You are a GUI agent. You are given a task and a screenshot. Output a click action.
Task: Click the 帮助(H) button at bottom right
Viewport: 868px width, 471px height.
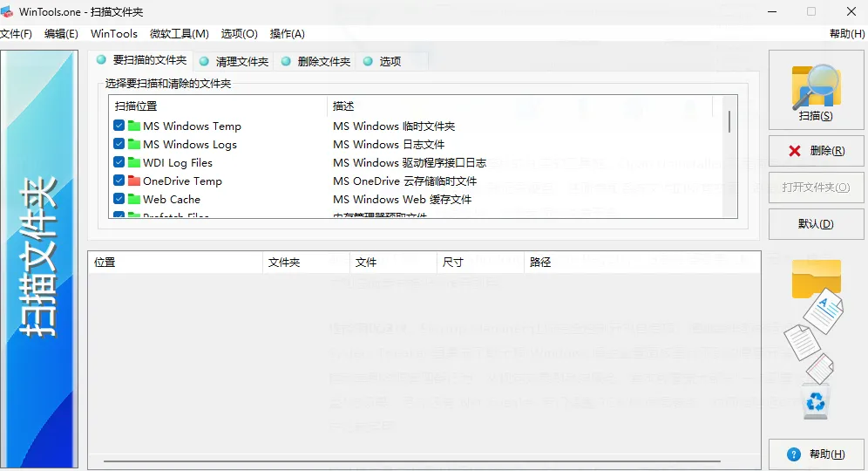pos(816,454)
